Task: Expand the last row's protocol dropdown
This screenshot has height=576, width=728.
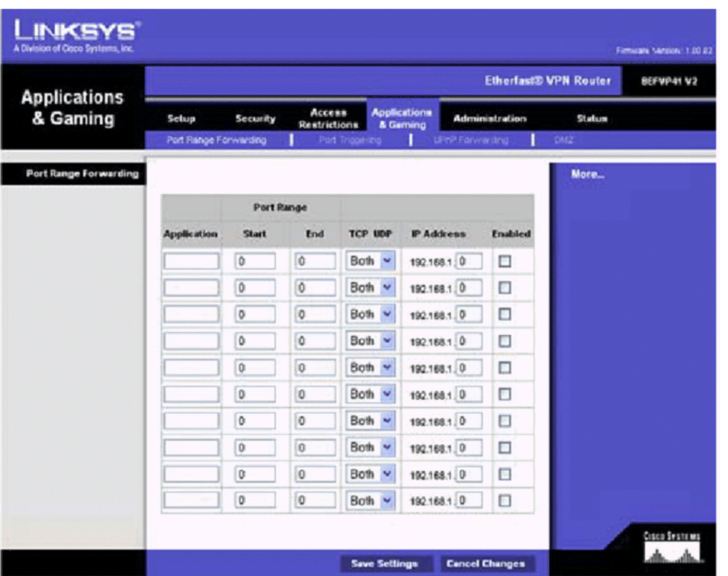Action: click(x=370, y=501)
